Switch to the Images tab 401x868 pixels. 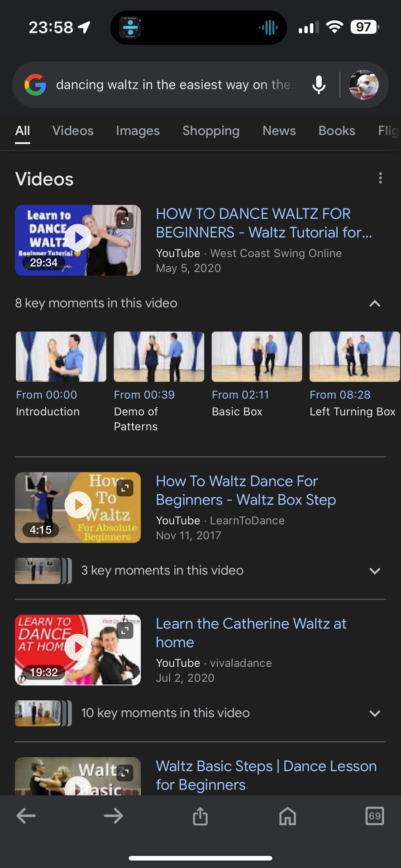click(x=138, y=131)
